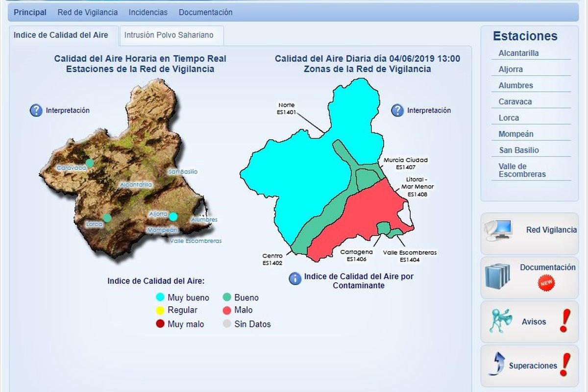Click the help icon beside the satellite map
This screenshot has width=588, height=392.
point(36,110)
